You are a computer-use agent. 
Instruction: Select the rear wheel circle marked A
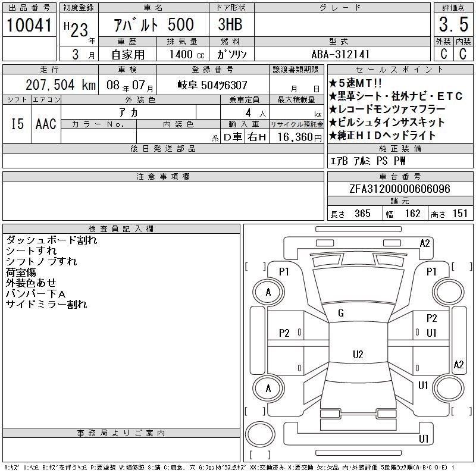(268, 389)
